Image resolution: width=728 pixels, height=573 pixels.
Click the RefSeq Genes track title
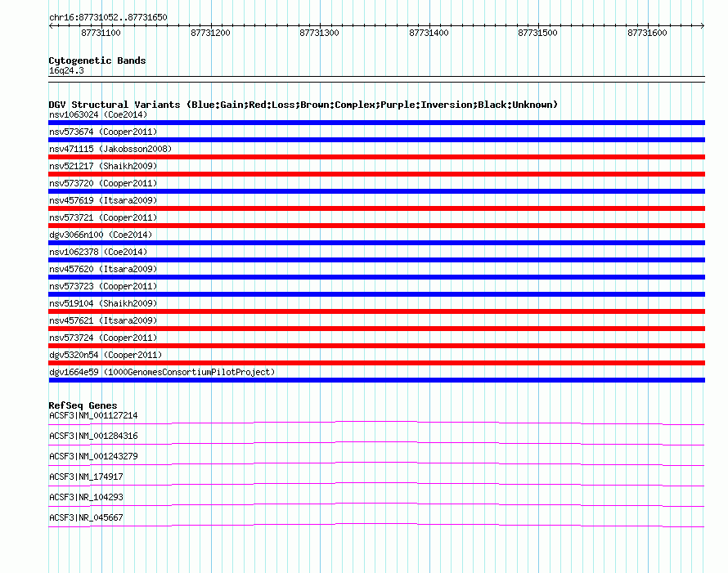pyautogui.click(x=83, y=405)
